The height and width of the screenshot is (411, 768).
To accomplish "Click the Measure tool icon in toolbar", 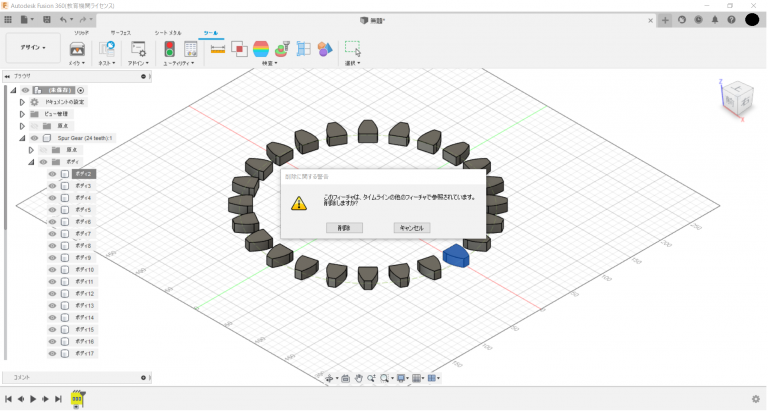I will click(217, 49).
